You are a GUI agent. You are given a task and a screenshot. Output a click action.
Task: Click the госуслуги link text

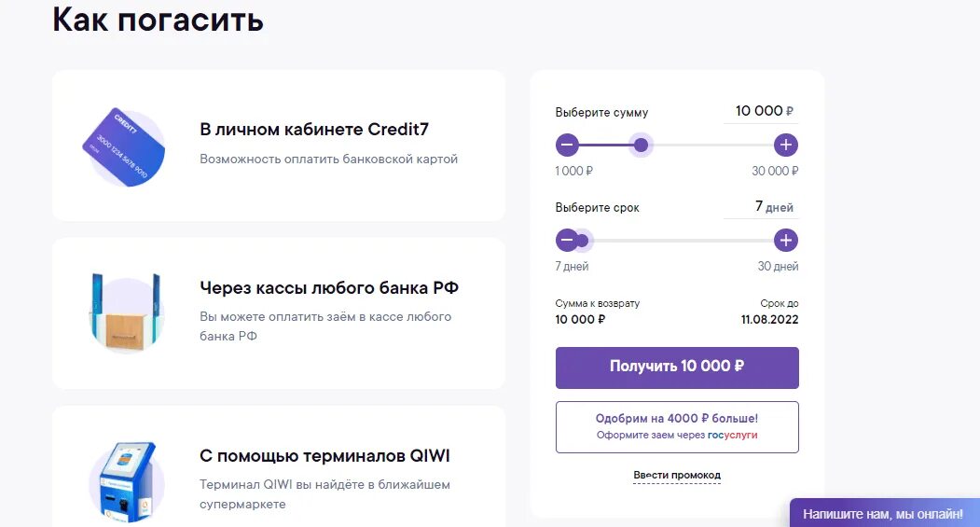[733, 436]
